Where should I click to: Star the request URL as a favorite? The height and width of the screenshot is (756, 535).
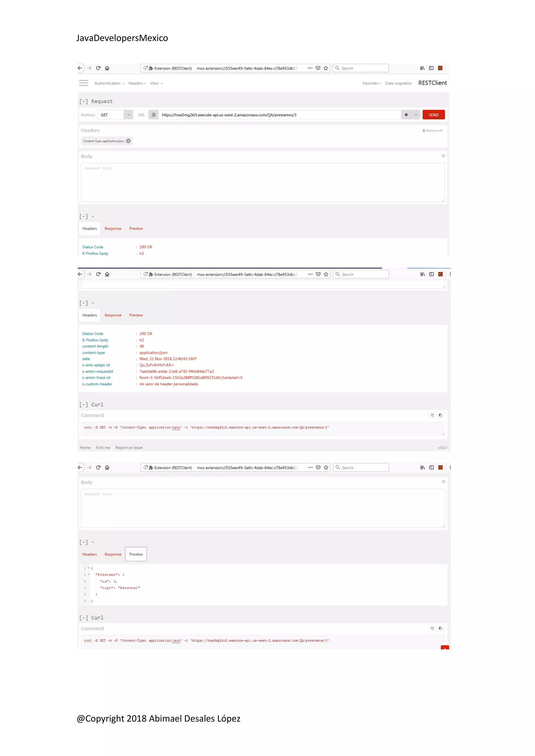[406, 115]
